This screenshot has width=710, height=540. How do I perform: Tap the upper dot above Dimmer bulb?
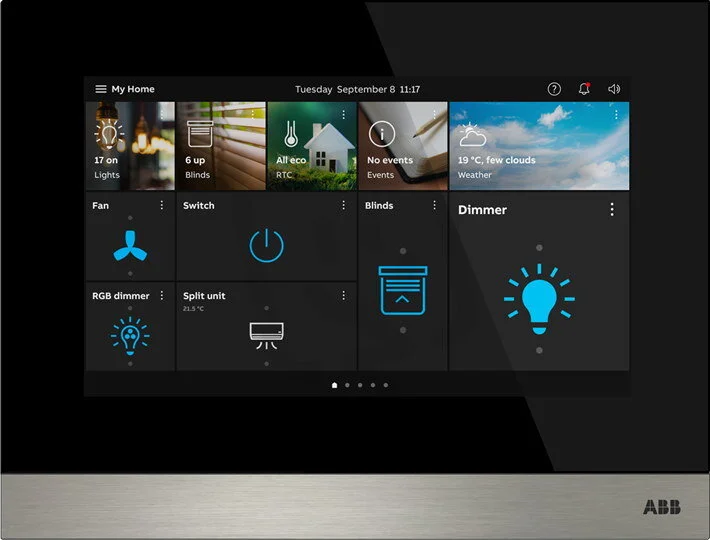coord(539,248)
